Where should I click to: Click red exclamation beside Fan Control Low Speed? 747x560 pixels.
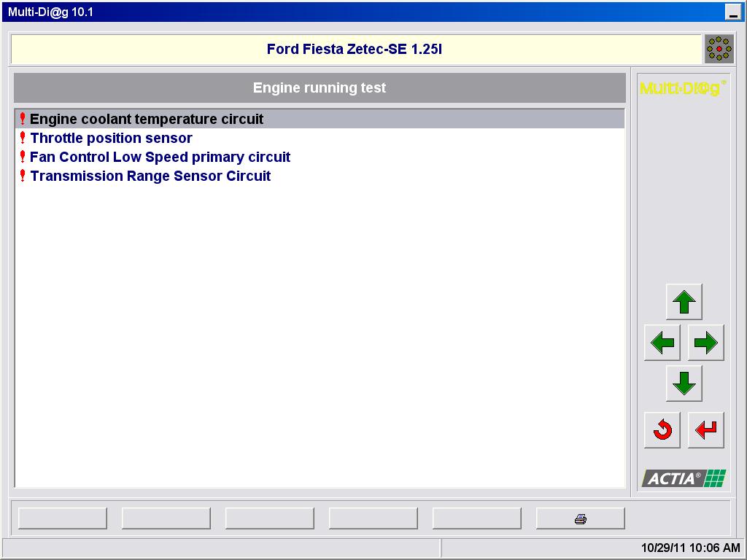[x=23, y=157]
